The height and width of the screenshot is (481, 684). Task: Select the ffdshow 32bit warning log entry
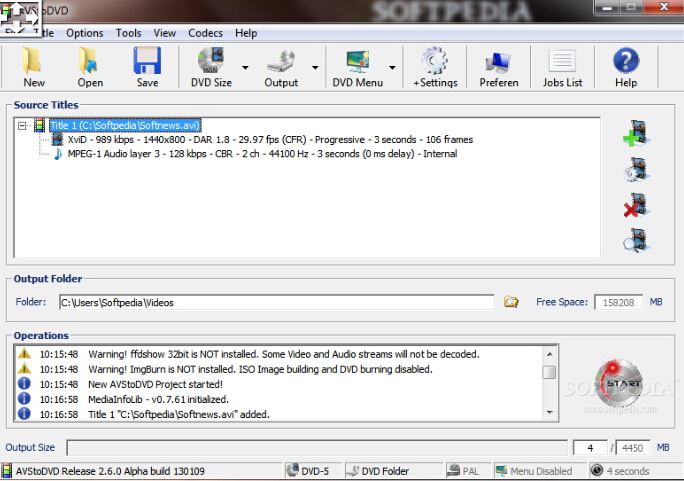pyautogui.click(x=284, y=354)
